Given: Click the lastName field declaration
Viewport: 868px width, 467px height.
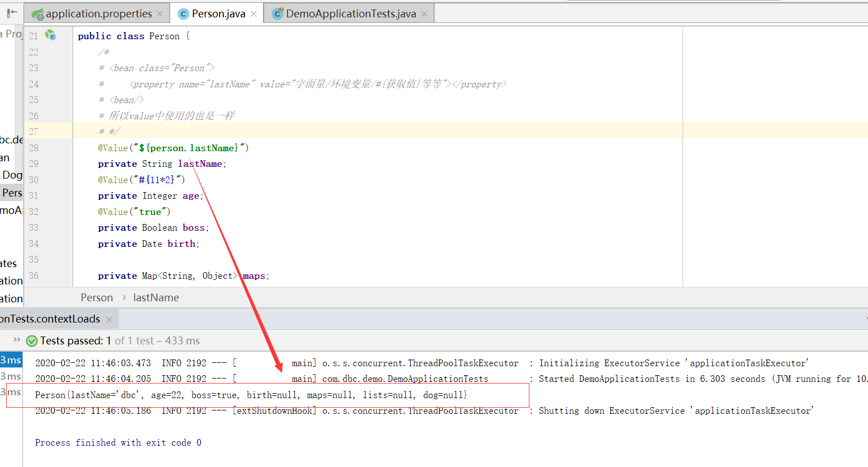Looking at the screenshot, I should (162, 164).
